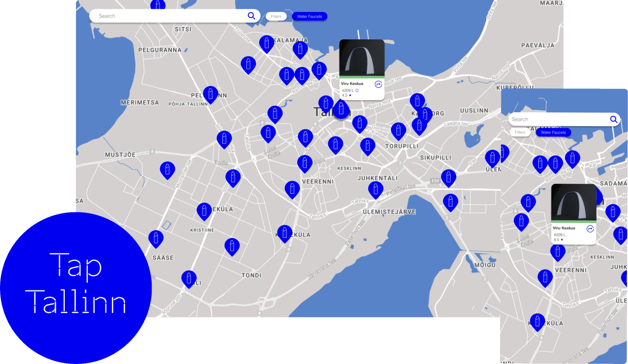Click directions arrow on large map Viru Keskus card

pos(378,84)
